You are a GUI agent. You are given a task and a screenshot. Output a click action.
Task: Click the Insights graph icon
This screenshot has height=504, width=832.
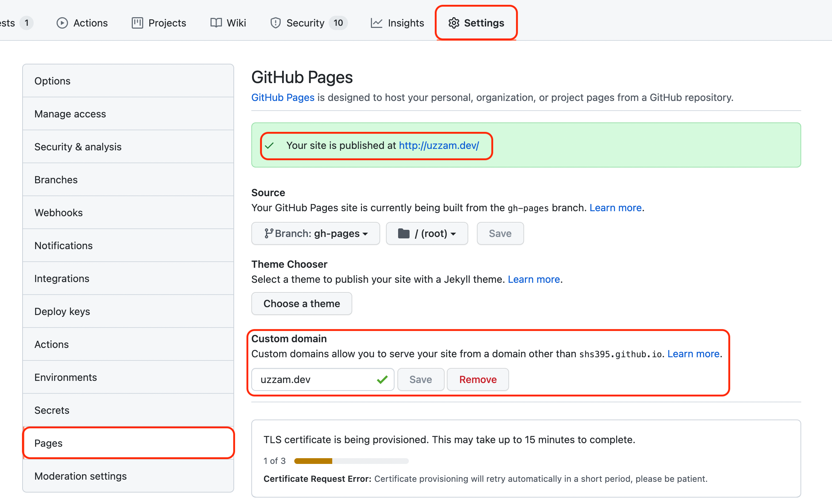pos(376,23)
